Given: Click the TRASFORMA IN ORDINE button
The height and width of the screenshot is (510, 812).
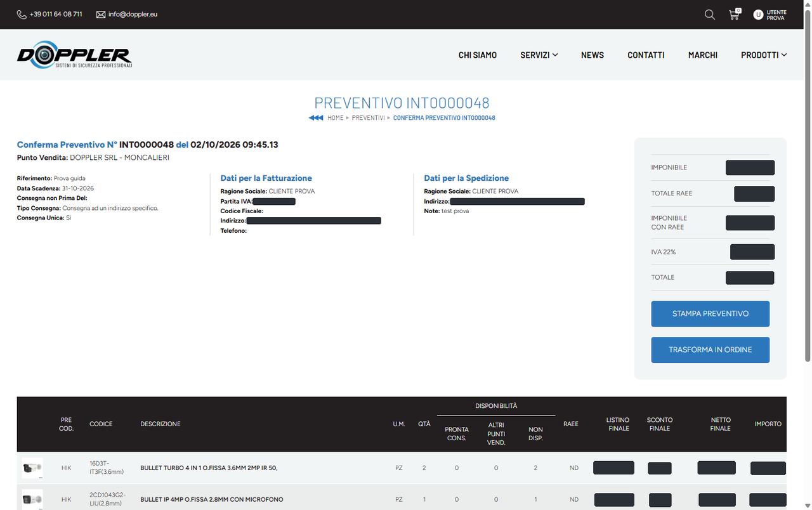Looking at the screenshot, I should [710, 350].
